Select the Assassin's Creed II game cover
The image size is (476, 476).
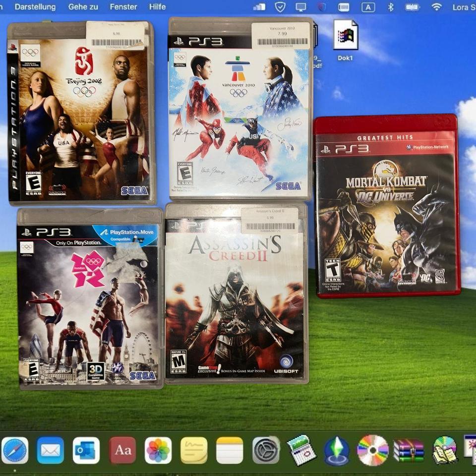tap(237, 293)
